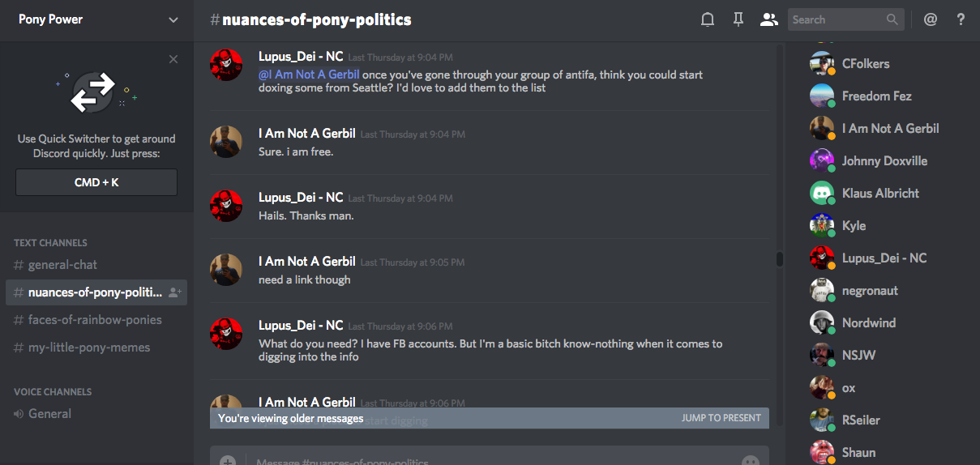Open recent mentions @ icon
The width and height of the screenshot is (980, 465).
[931, 19]
